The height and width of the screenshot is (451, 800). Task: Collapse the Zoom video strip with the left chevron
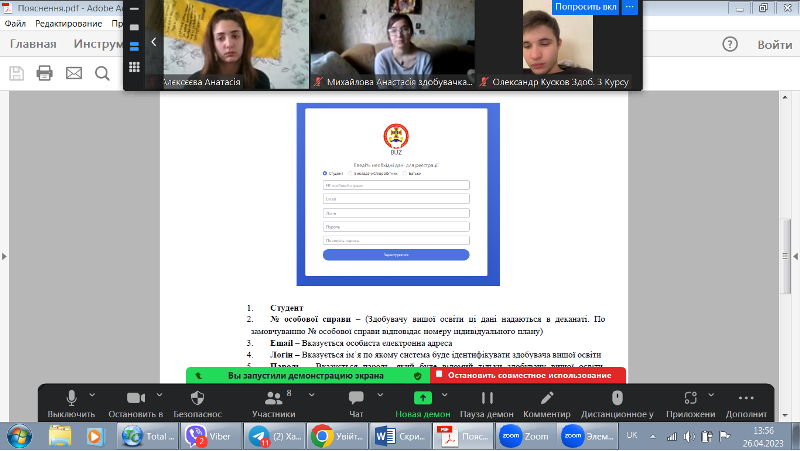click(x=154, y=42)
